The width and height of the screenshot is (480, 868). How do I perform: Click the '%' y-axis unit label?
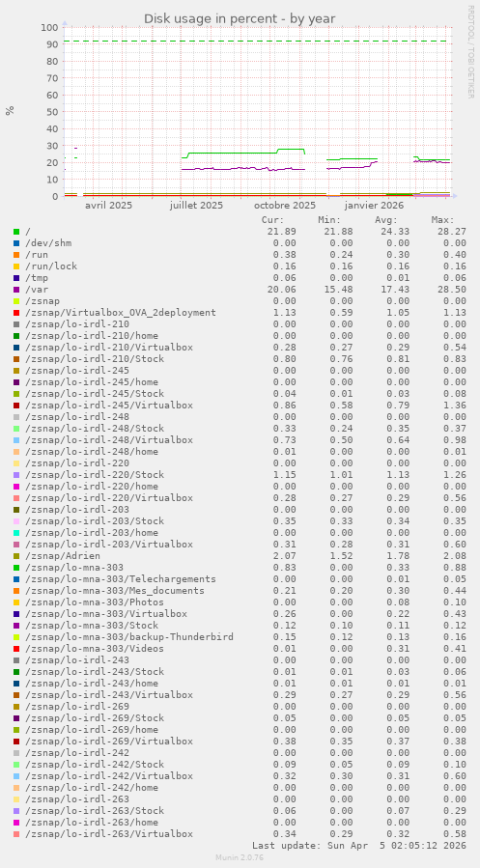[10, 110]
